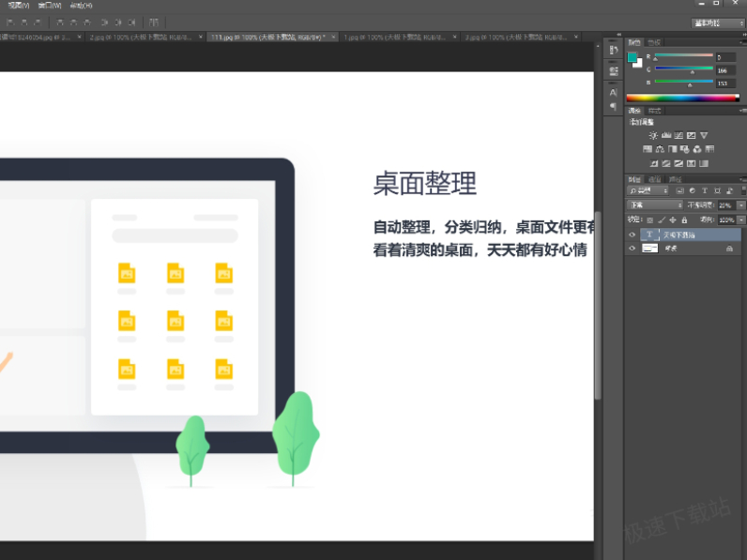747x560 pixels.
Task: Add a Posterize adjustment icon
Action: click(666, 163)
